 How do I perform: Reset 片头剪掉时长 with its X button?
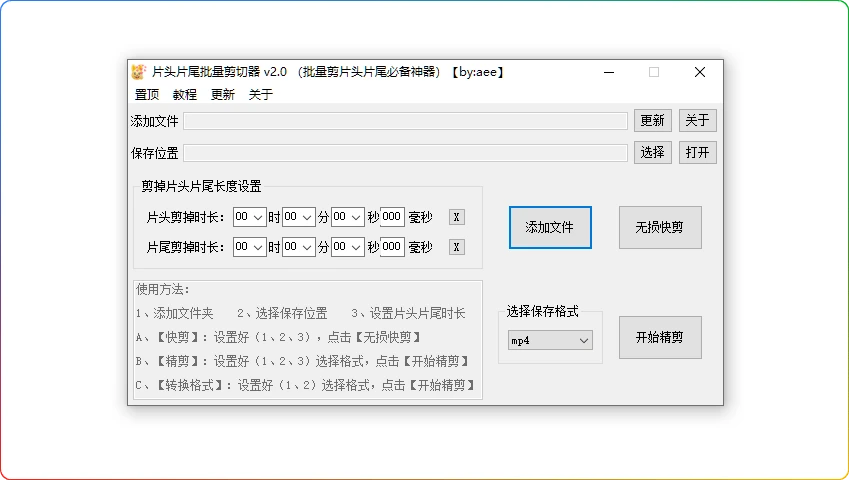click(456, 217)
